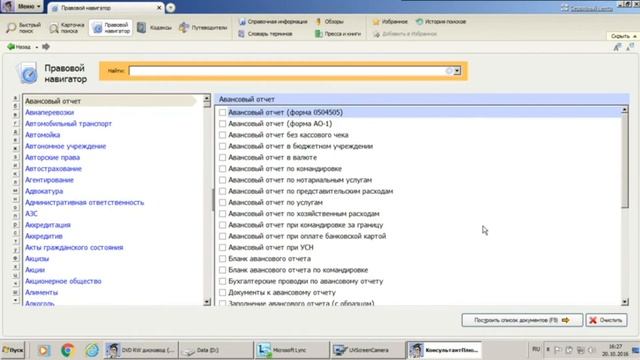
Task: Open the Пуск start menu
Action: click(x=13, y=350)
